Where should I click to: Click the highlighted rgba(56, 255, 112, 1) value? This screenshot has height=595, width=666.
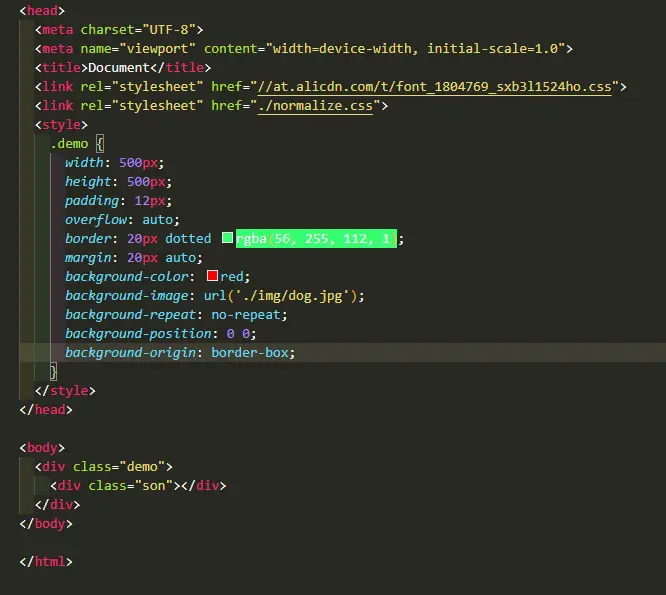316,238
